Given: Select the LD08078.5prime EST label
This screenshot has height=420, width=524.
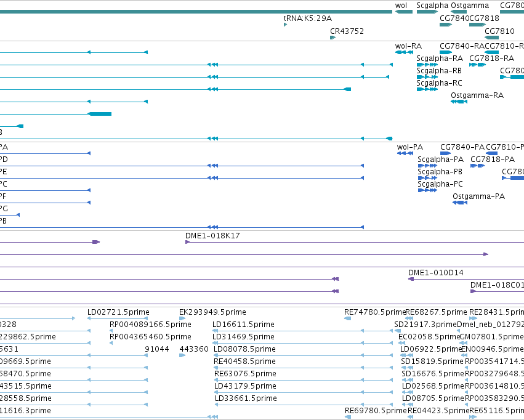Looking at the screenshot, I should click(244, 349).
